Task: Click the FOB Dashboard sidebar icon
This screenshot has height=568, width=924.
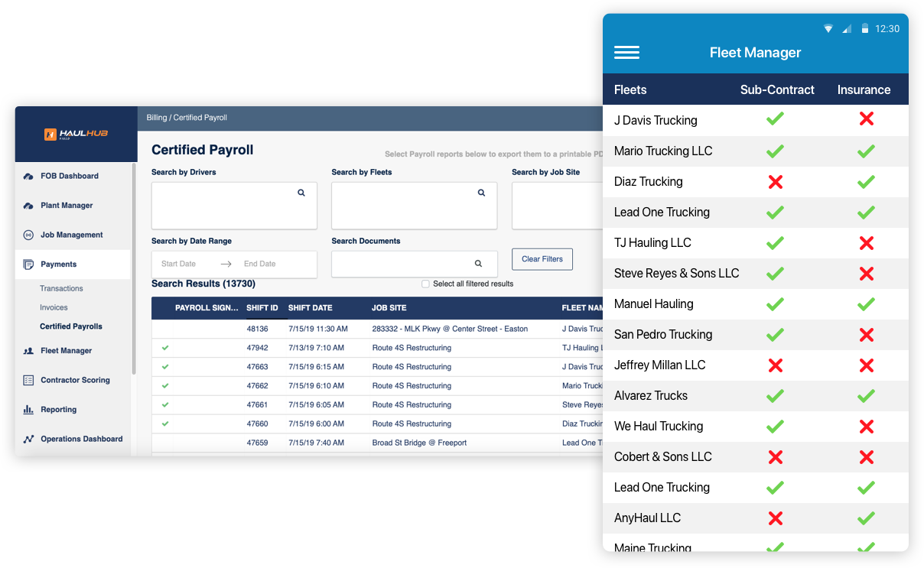Action: (28, 176)
